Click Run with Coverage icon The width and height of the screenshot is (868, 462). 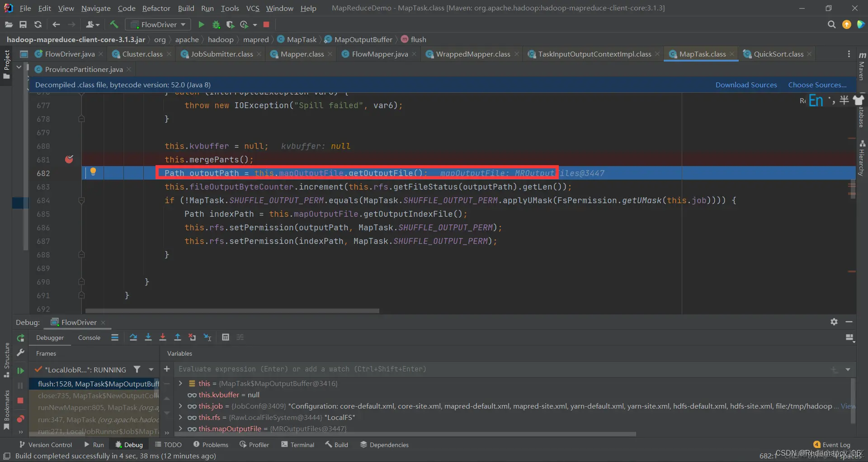click(x=230, y=24)
